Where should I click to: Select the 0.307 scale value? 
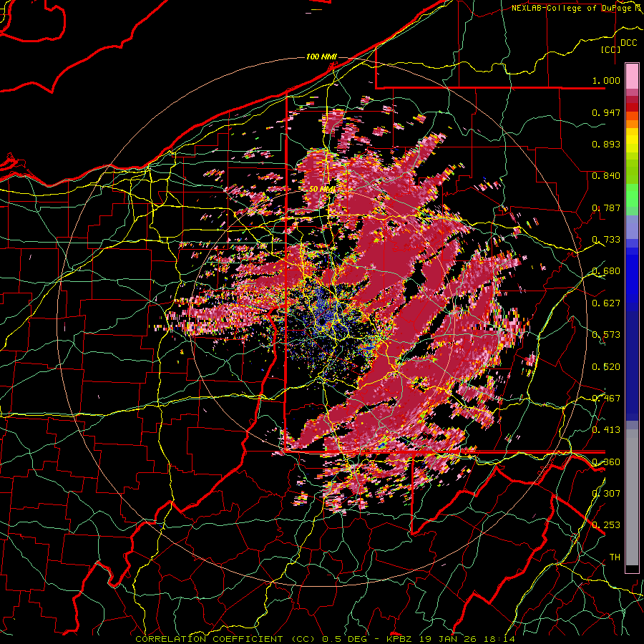tap(606, 494)
